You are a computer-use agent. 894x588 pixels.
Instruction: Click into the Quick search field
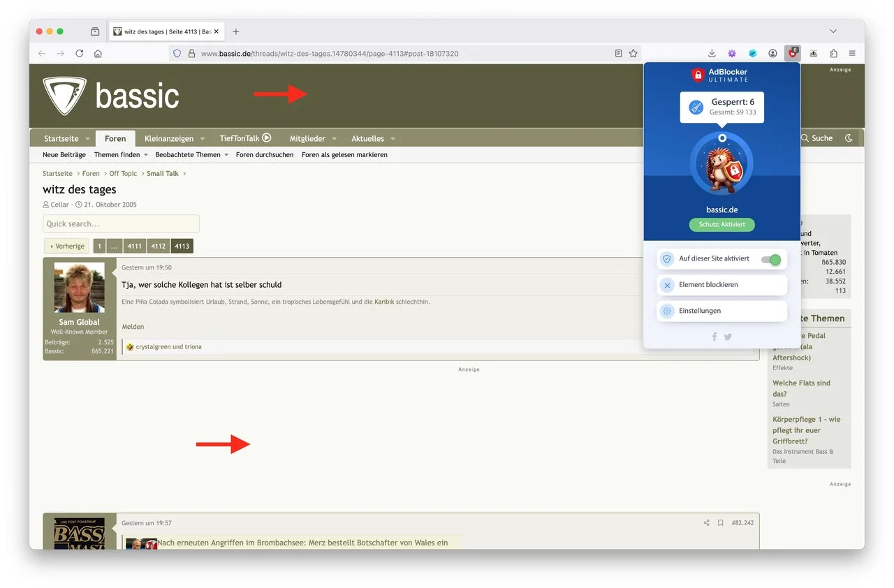tap(121, 224)
